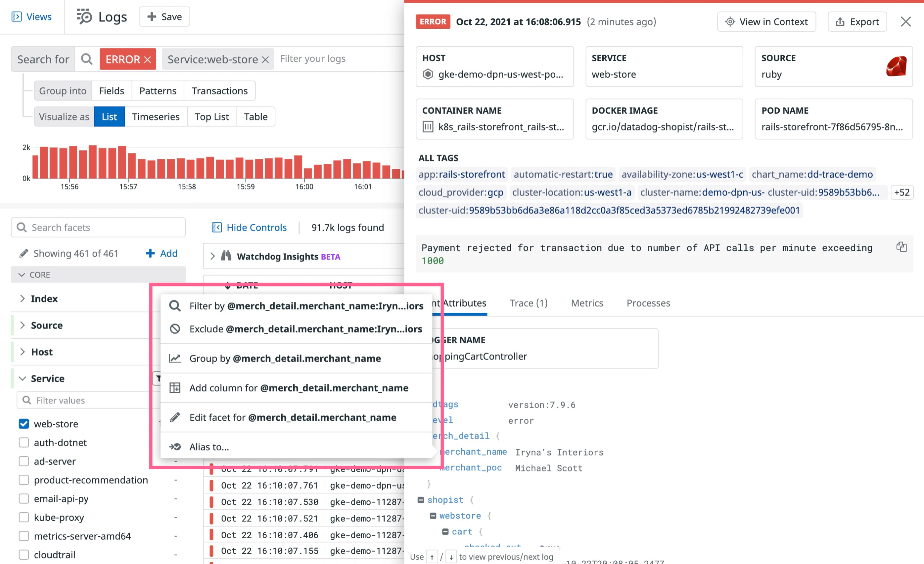Click the search magnifier icon in query bar
Viewport: 924px width, 564px height.
point(87,59)
